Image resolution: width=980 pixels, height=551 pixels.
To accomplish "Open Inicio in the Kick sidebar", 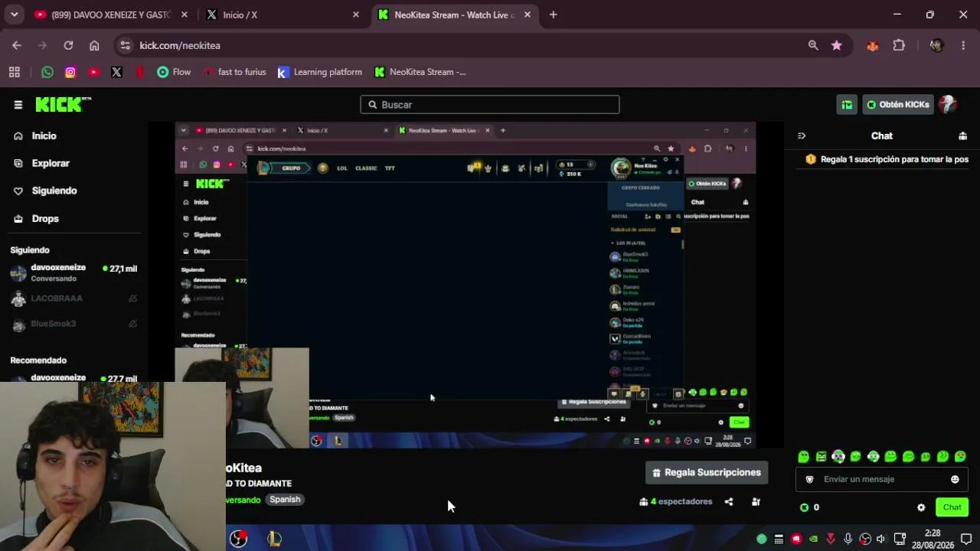I will 44,135.
